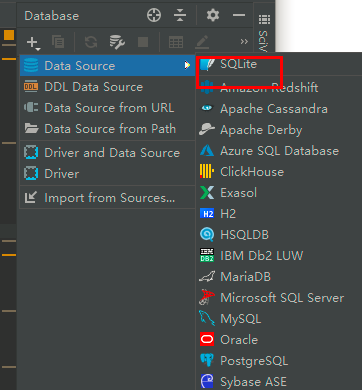The image size is (362, 390).
Task: Select Microsoft SQL Server data source
Action: coord(279,298)
